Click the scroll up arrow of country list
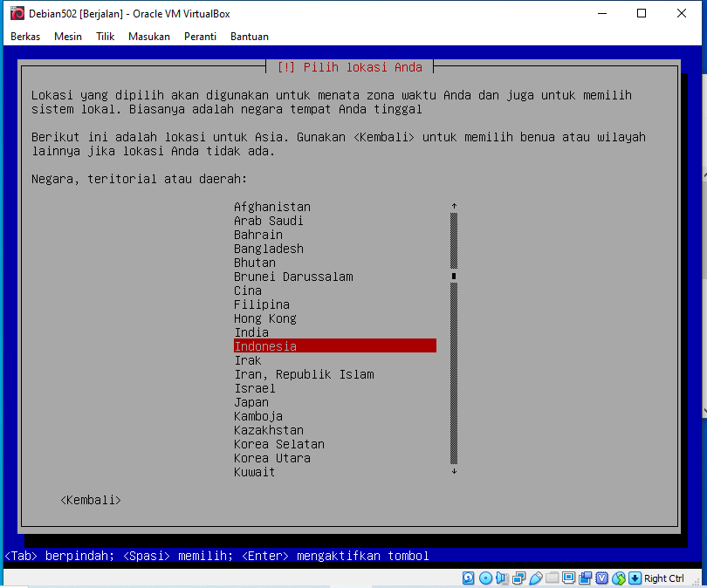This screenshot has width=707, height=588. [454, 206]
